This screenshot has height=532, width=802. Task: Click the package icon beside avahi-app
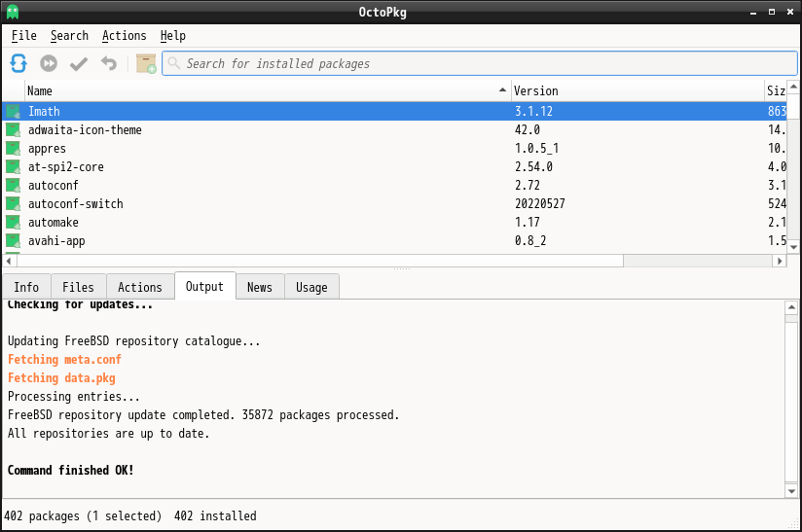click(13, 240)
